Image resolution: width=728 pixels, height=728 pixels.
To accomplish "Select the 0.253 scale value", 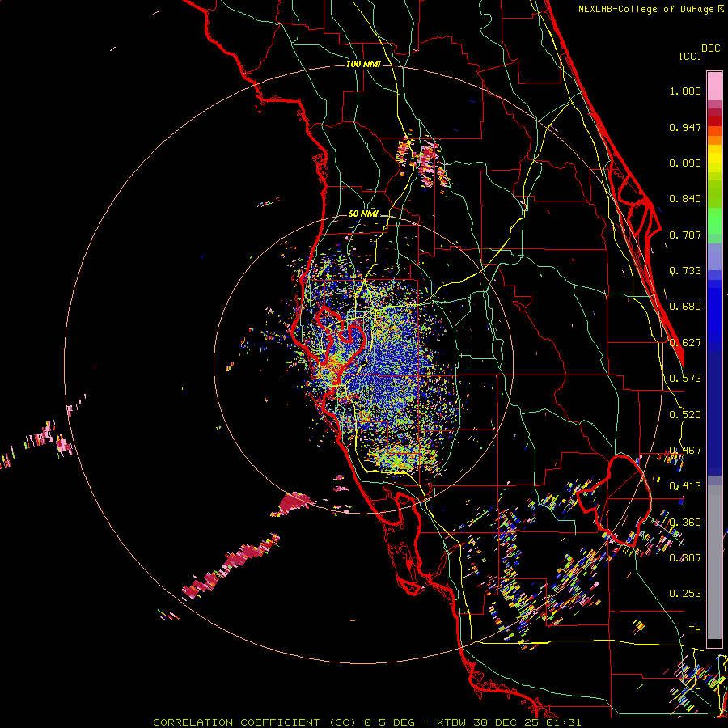I will point(685,594).
